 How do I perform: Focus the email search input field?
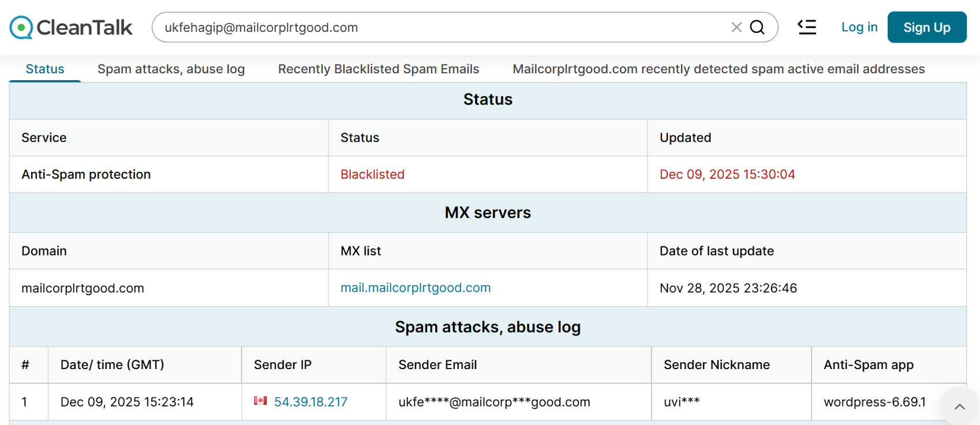click(439, 27)
